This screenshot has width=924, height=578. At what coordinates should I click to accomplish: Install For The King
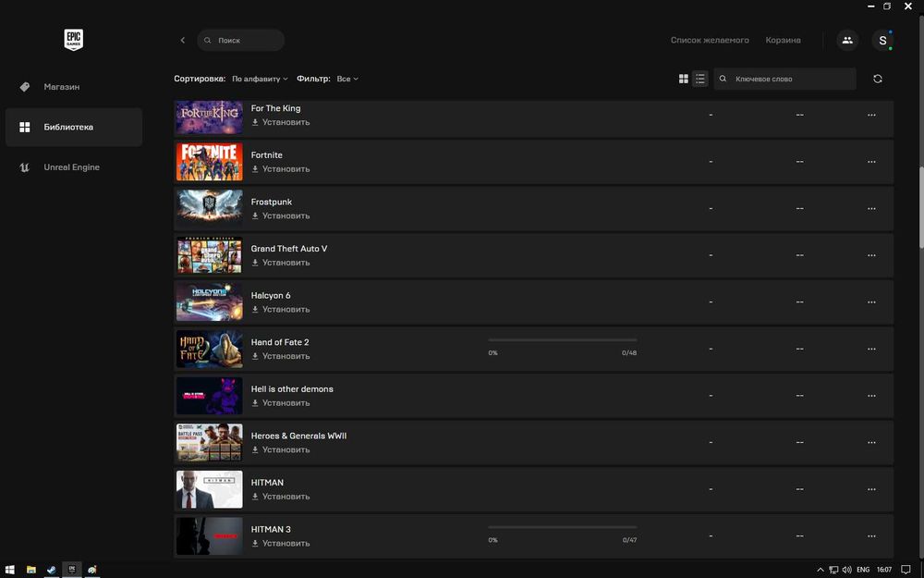(x=281, y=122)
